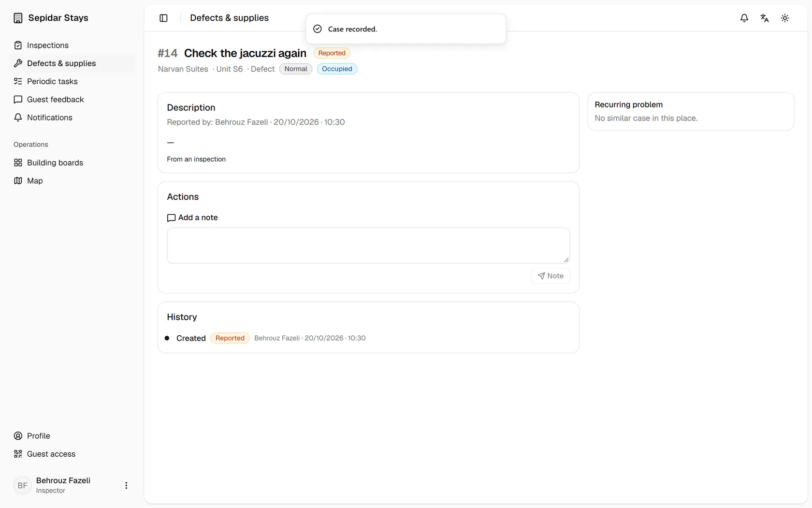Click the Case recorded check icon
Viewport: 812px width, 508px height.
pos(318,29)
